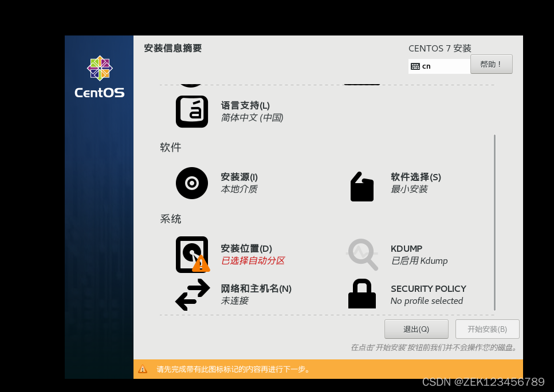Click the red 已选择自动分区 status text
The height and width of the screenshot is (392, 554).
[x=253, y=261]
